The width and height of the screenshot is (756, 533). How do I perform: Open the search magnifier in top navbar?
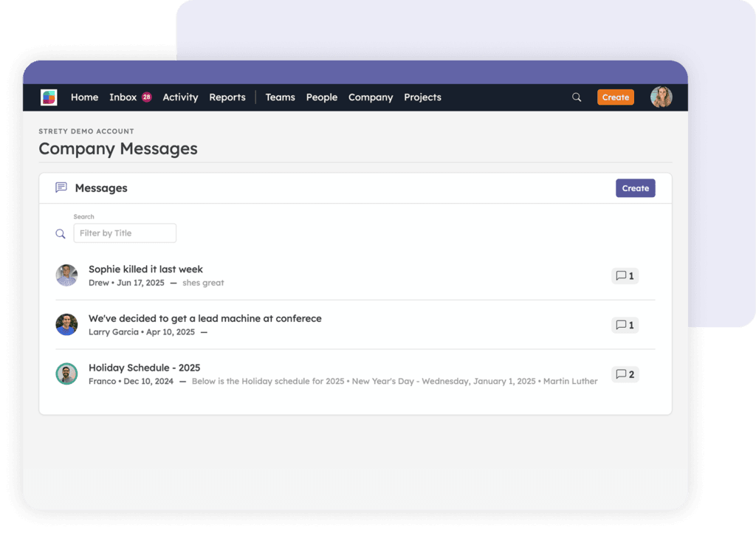pyautogui.click(x=577, y=97)
